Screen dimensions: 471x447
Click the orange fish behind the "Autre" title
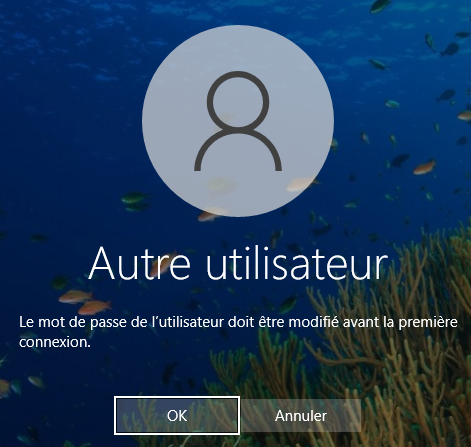[163, 265]
